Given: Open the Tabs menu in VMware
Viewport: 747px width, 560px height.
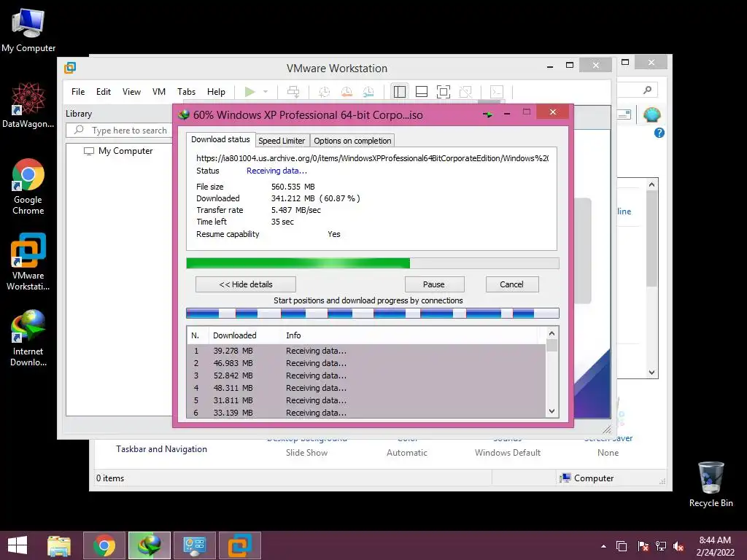Looking at the screenshot, I should tap(186, 91).
